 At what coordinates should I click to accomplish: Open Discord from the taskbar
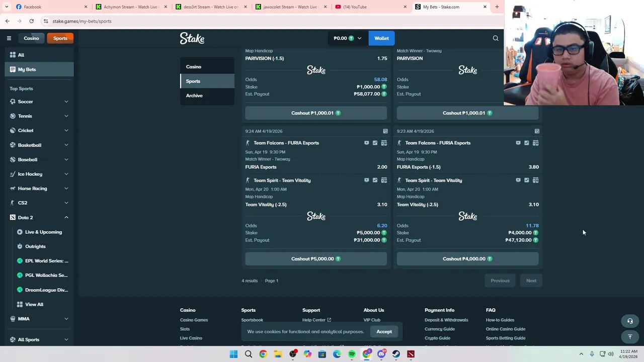(381, 354)
